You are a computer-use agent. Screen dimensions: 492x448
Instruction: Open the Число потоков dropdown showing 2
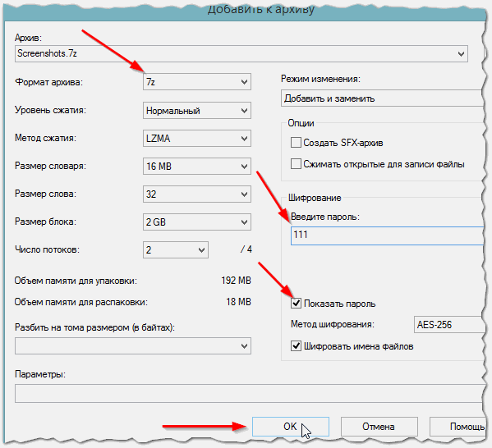pyautogui.click(x=176, y=250)
